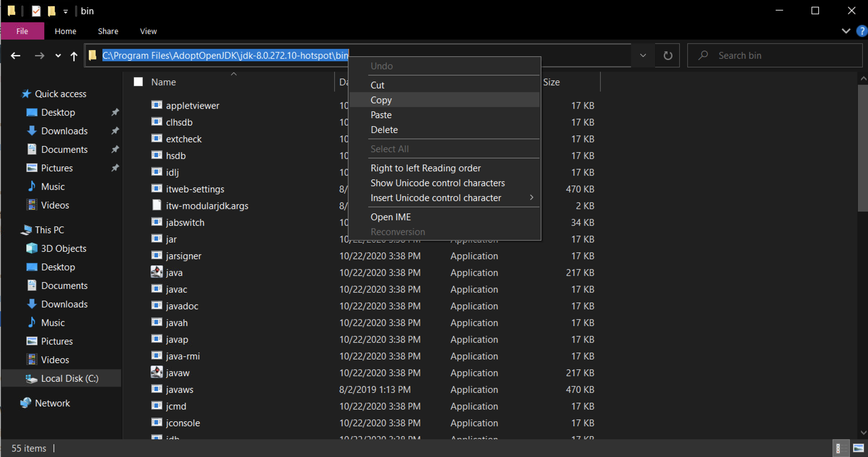This screenshot has height=457, width=868.
Task: Open the View ribbon tab
Action: tap(148, 31)
